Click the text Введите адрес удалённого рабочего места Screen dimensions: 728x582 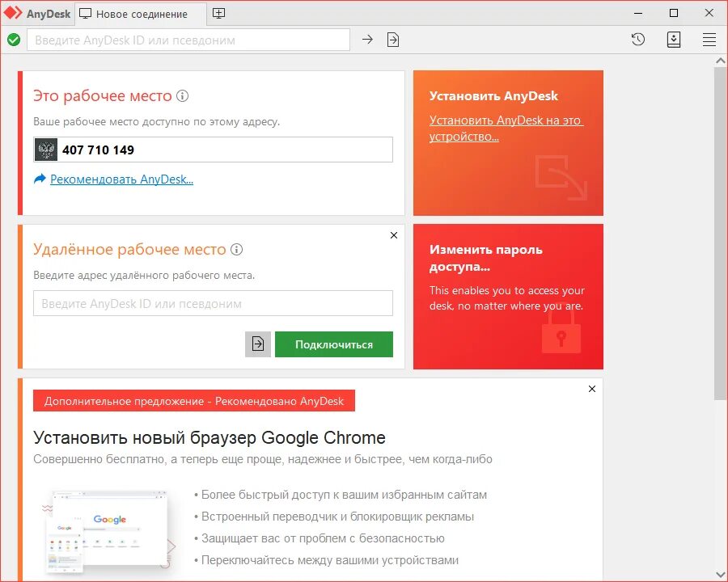(x=144, y=275)
